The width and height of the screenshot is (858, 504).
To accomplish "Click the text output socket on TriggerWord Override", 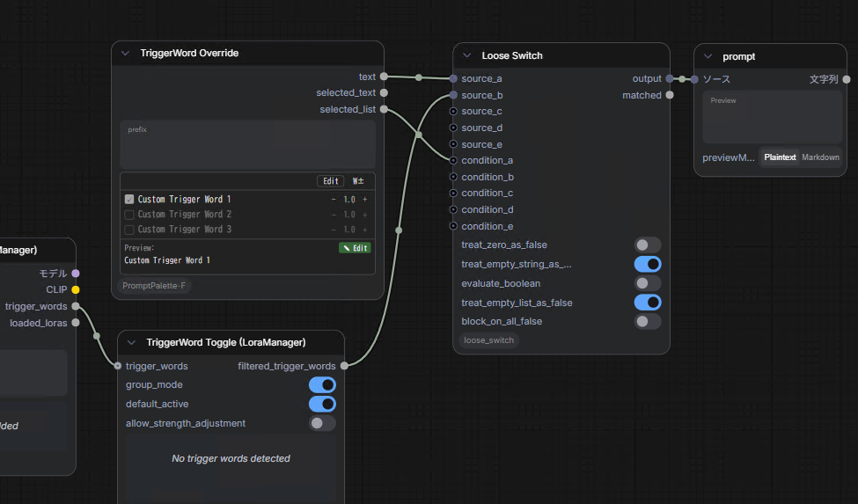I will coord(384,77).
